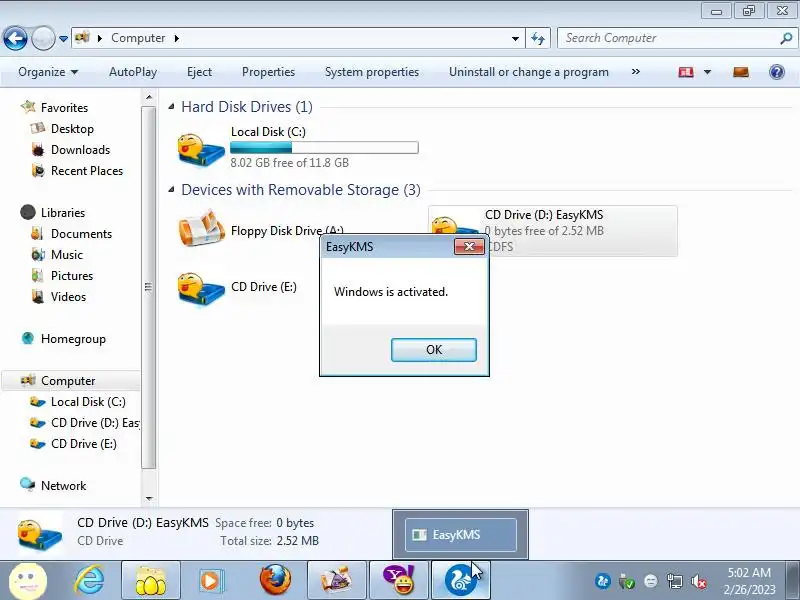The image size is (800, 600).
Task: Open Desktop under Favorites
Action: coord(72,129)
